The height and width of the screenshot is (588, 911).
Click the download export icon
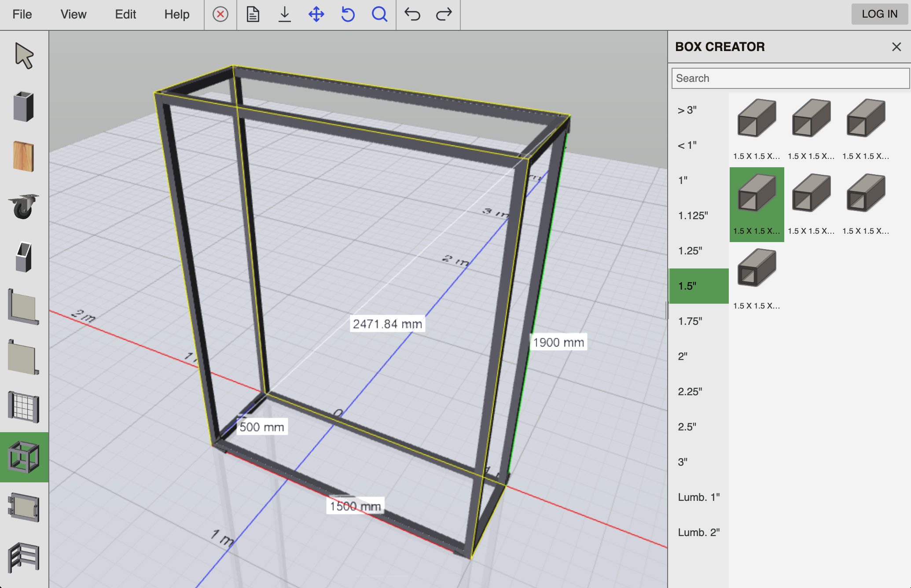pyautogui.click(x=285, y=15)
